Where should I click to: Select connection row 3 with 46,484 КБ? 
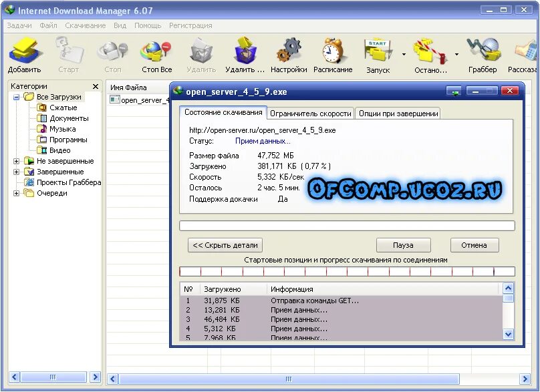(x=342, y=319)
